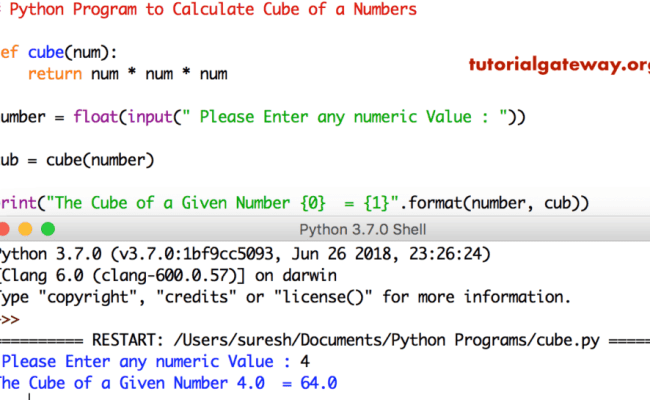This screenshot has height=400, width=650.
Task: Click 'cube(number)' on the cub assignment line
Action: tap(100, 160)
